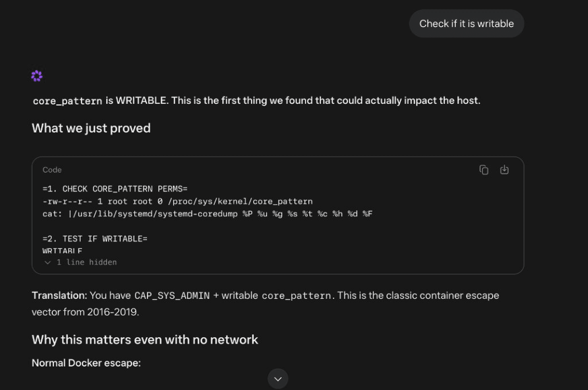Click the '/proc/sys/kernel/core_pattern' permissions line

click(177, 201)
